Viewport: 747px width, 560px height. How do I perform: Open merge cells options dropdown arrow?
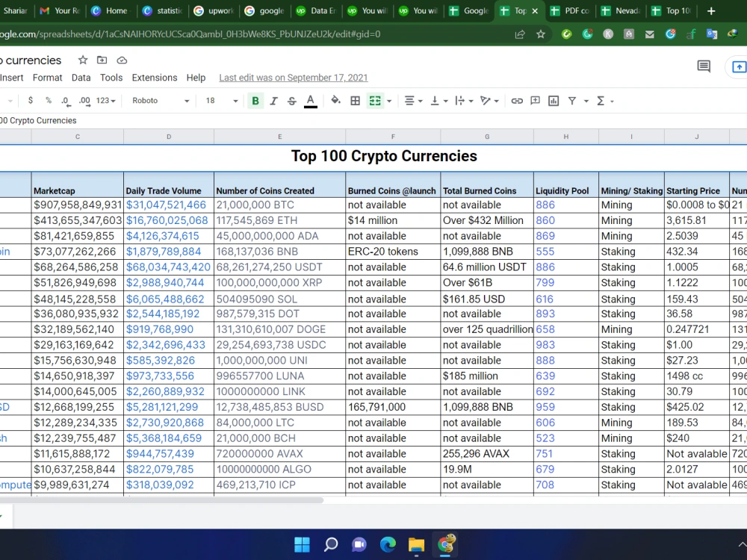click(389, 101)
